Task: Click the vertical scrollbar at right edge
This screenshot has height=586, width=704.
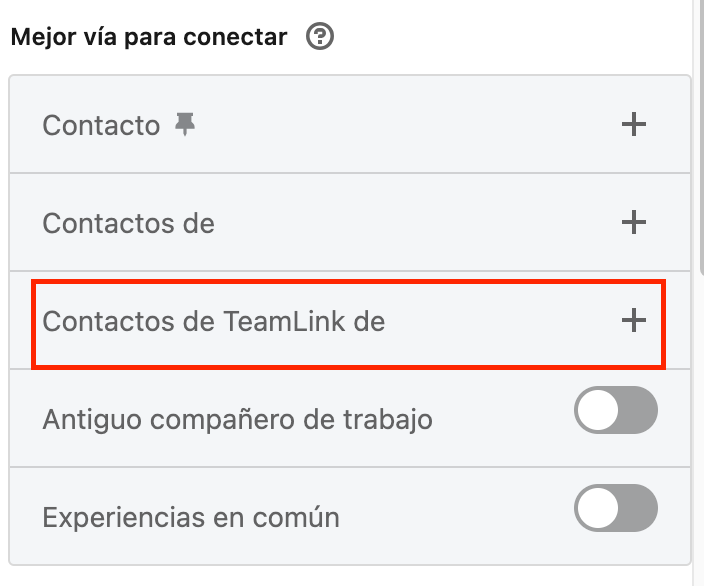Action: (702, 135)
